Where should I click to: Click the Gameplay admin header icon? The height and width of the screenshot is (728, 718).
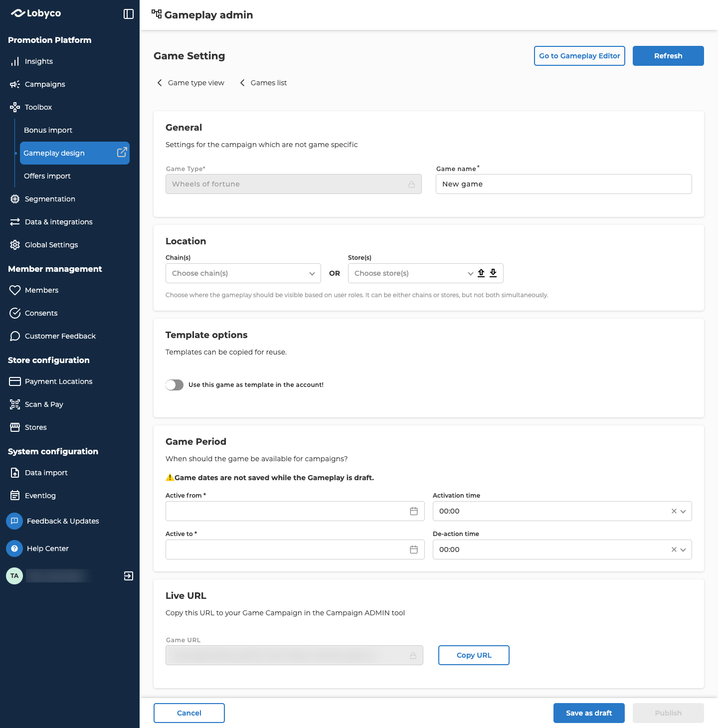click(x=157, y=14)
